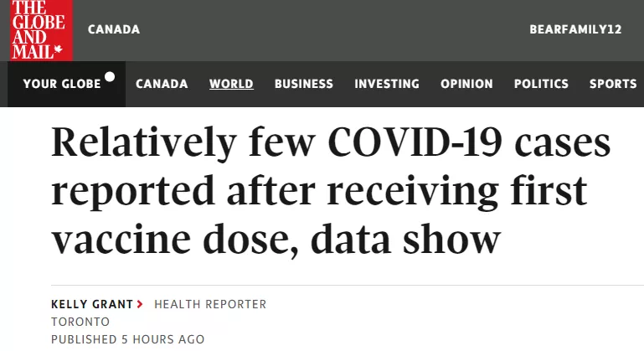The width and height of the screenshot is (644, 351).
Task: Click the Published 5 Hours Ago timestamp
Action: click(127, 339)
